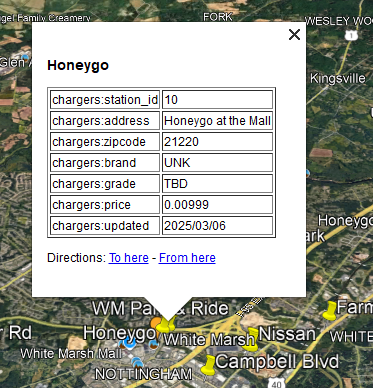Select the Honeygo yellow pushpin under the balloon

click(x=163, y=325)
